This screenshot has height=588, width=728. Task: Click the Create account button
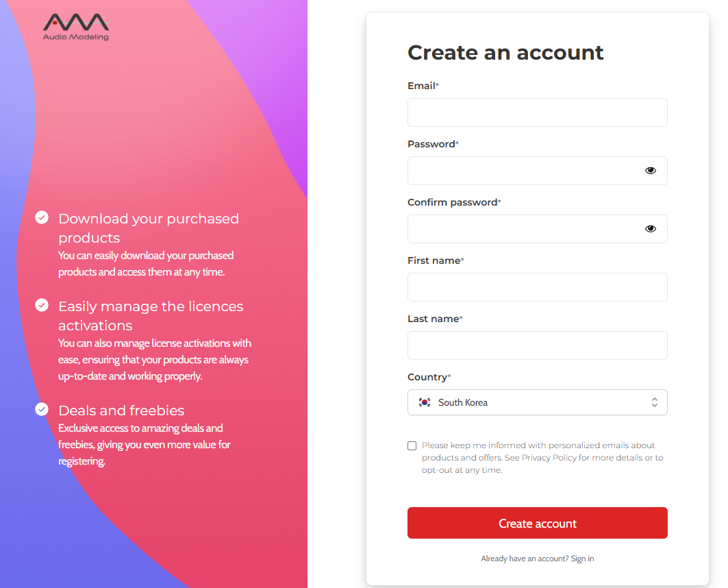pyautogui.click(x=537, y=523)
